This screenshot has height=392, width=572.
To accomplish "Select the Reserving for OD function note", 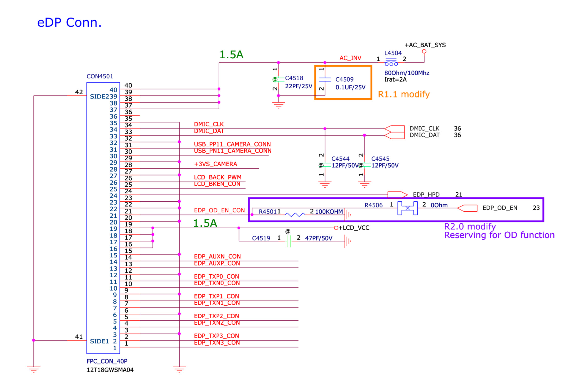I will (x=499, y=235).
